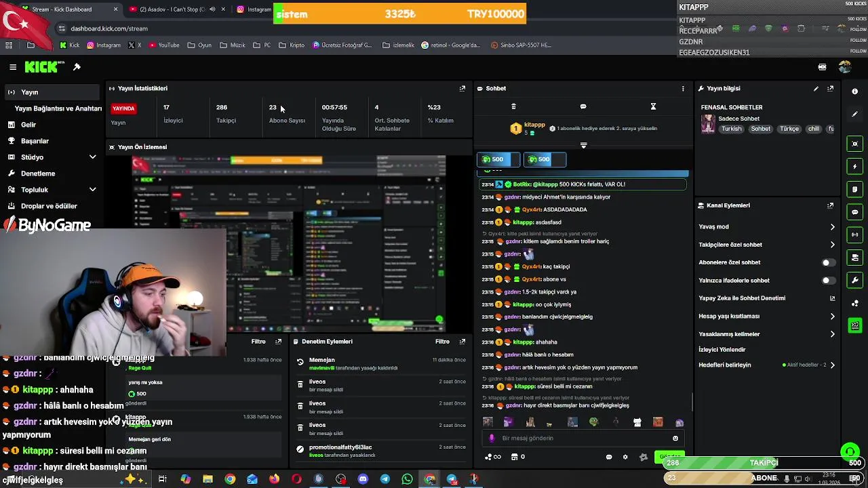The height and width of the screenshot is (488, 868).
Task: Open Hesap yaşı kısıtlaması options
Action: (766, 317)
